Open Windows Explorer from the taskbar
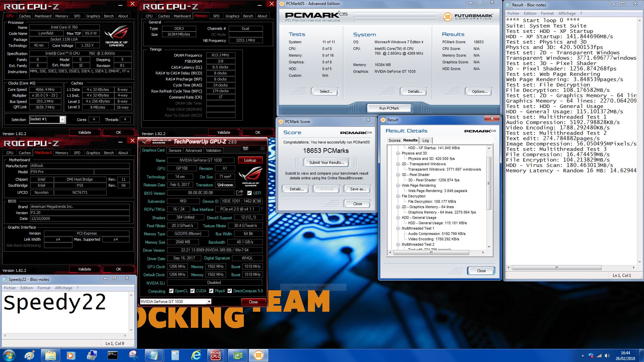The image size is (644, 362). click(51, 355)
